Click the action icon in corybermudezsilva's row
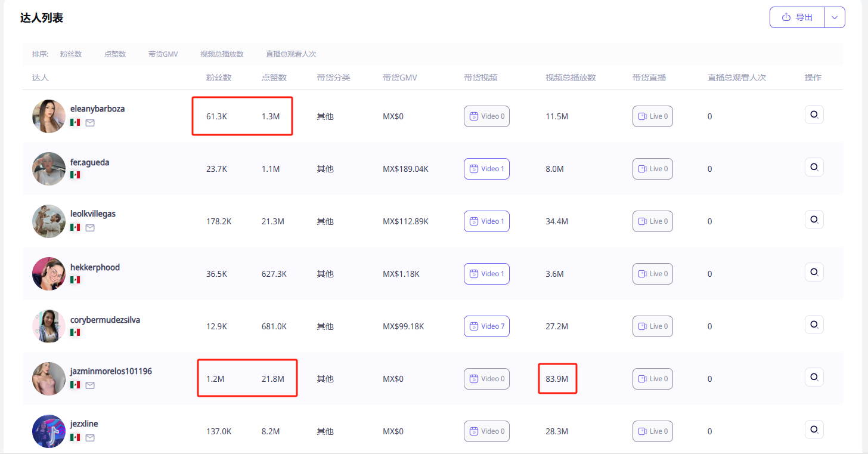Screen dimensions: 868x454 coord(814,325)
